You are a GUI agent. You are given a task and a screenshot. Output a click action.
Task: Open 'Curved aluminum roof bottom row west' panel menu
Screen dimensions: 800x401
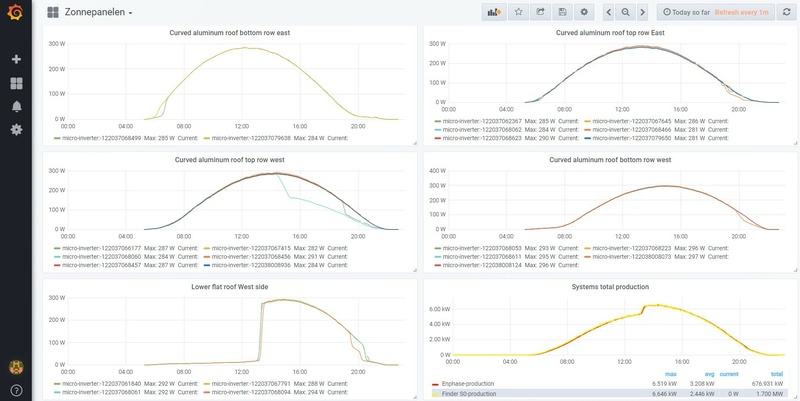point(610,160)
